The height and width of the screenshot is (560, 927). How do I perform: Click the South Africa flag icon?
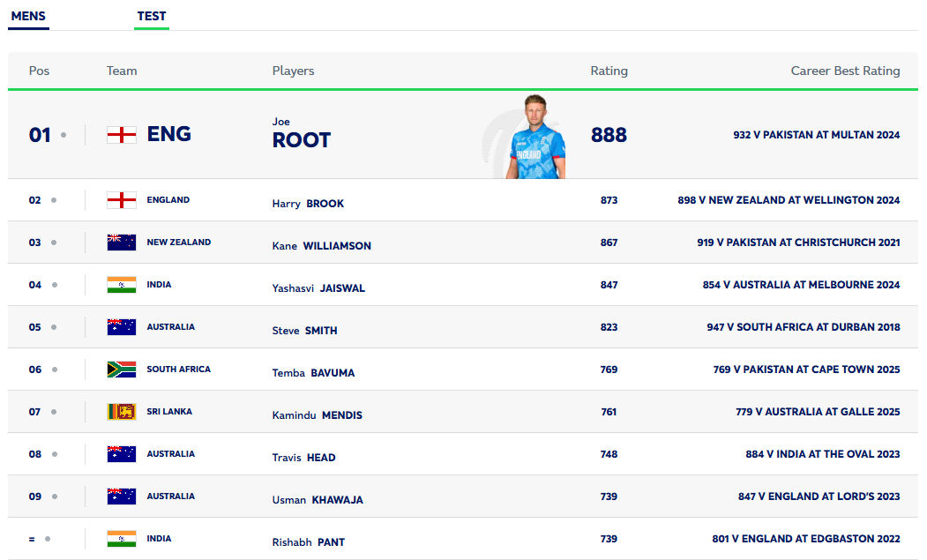(122, 370)
